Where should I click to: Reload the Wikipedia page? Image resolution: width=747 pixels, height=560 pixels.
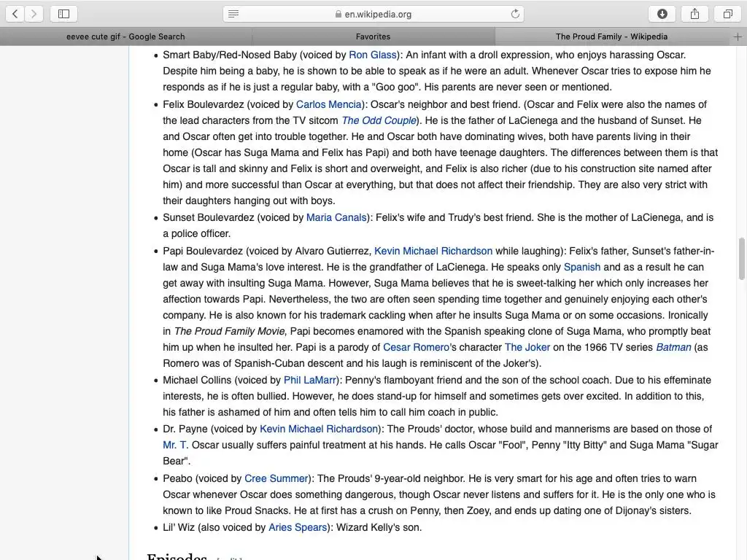(x=515, y=14)
